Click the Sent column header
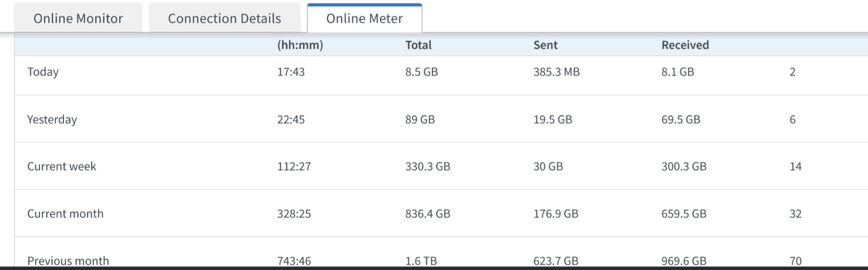This screenshot has height=270, width=868. 545,45
